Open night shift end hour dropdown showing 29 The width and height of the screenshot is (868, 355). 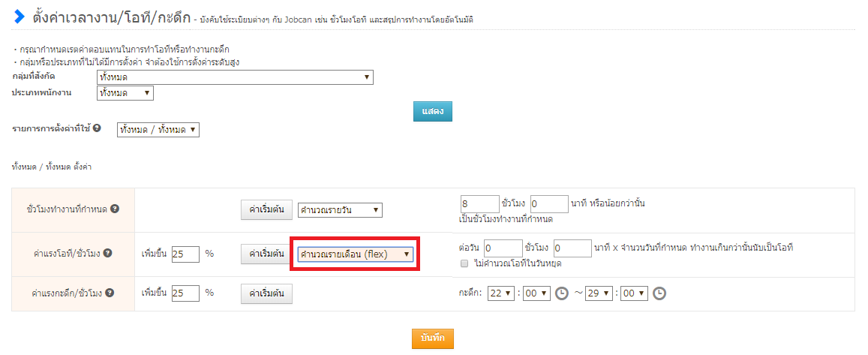pos(599,293)
